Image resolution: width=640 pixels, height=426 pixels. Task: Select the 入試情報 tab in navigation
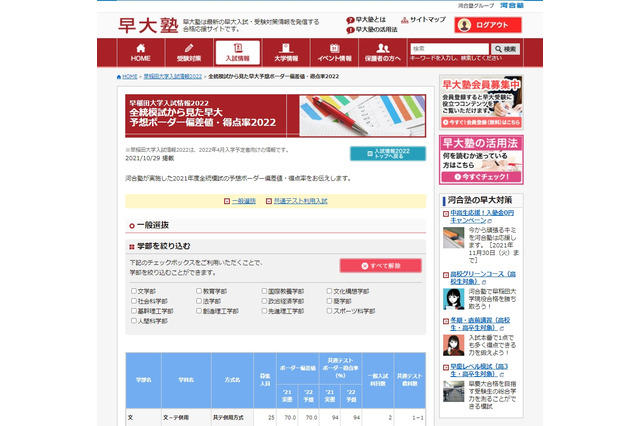click(x=238, y=52)
